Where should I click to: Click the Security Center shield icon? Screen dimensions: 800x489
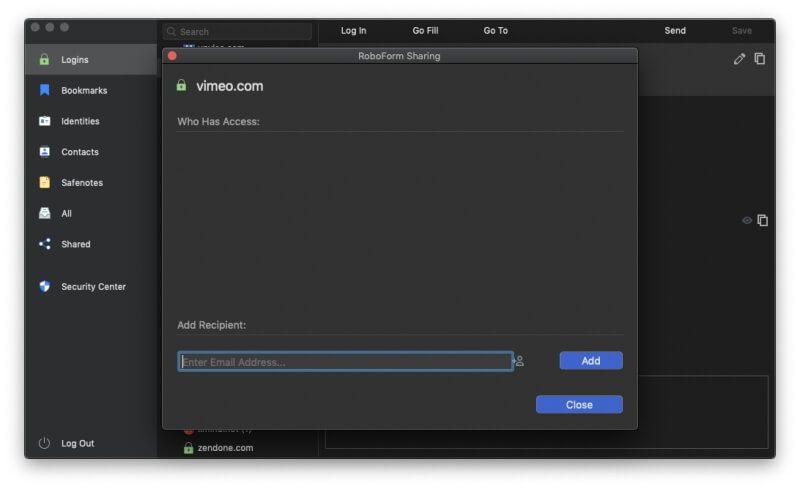point(44,286)
